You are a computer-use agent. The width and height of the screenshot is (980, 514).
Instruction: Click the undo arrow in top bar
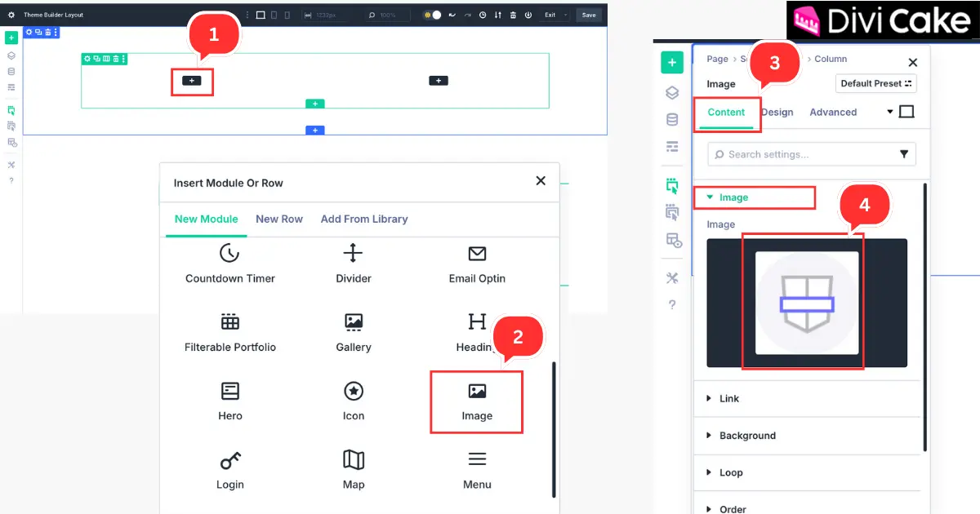coord(452,15)
